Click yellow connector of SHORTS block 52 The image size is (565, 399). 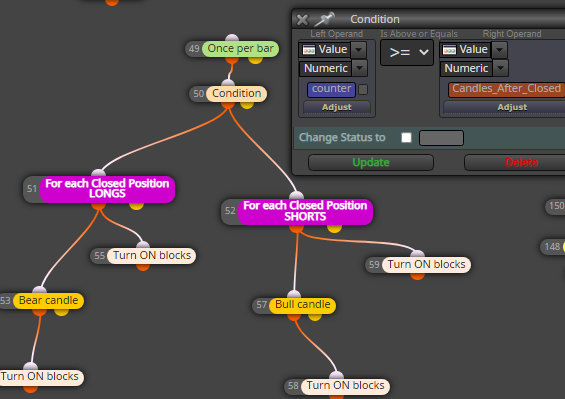coord(334,229)
